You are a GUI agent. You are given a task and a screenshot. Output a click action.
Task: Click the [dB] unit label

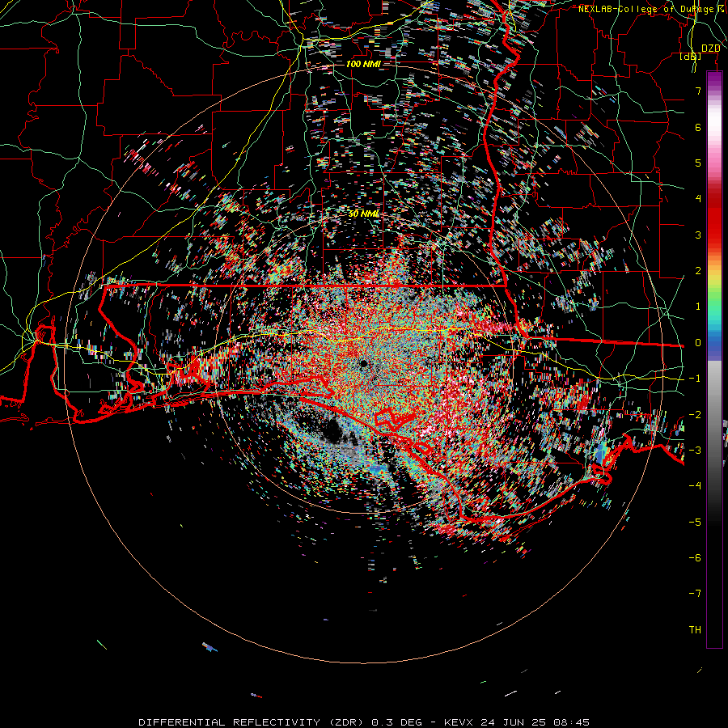[x=691, y=57]
